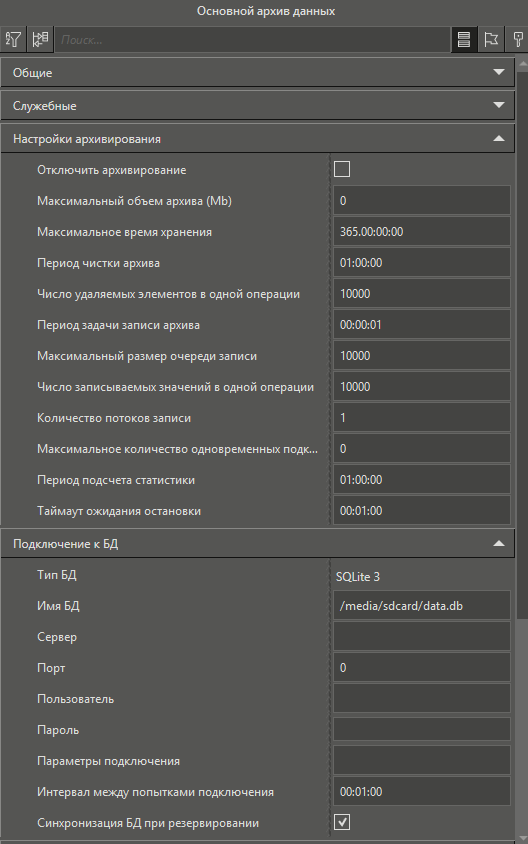The image size is (528, 844).
Task: Select the Максимальное время хранения label
Action: point(124,232)
